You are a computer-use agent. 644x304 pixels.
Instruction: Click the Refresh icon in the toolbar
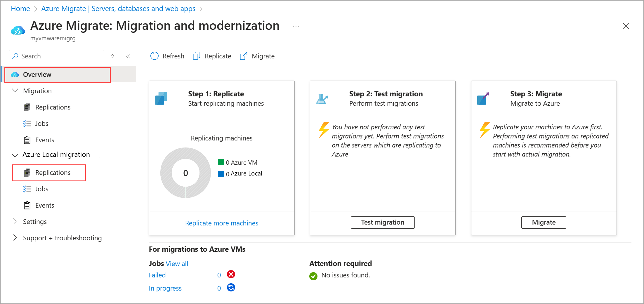pos(154,56)
